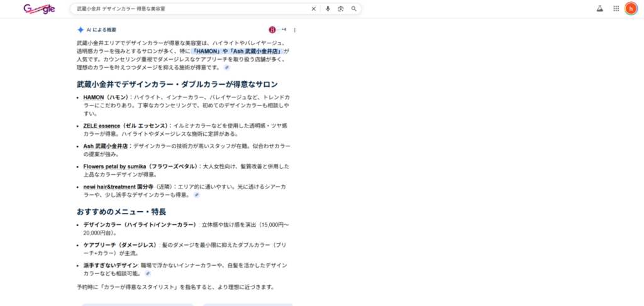644x306 pixels.
Task: Start voice search with the microphone icon
Action: (328, 9)
